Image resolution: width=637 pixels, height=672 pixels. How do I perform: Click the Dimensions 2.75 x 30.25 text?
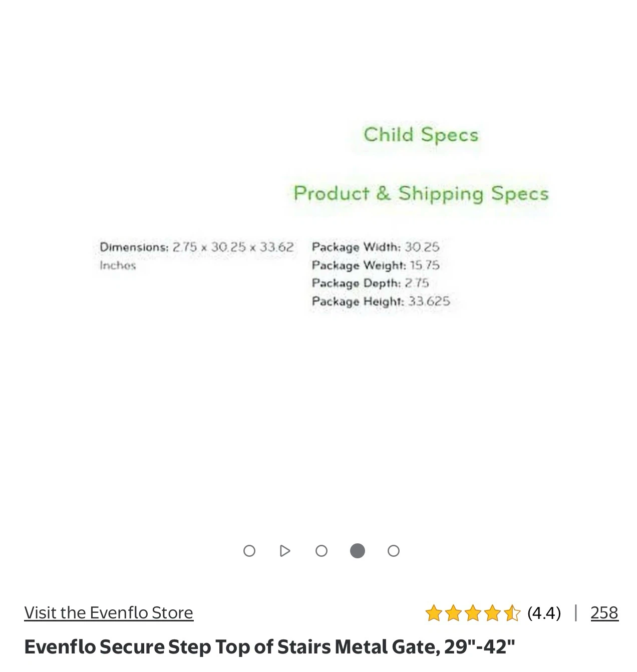[x=197, y=247]
